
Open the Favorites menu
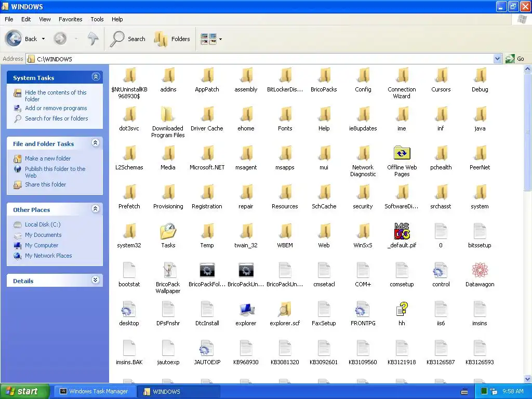(x=70, y=19)
